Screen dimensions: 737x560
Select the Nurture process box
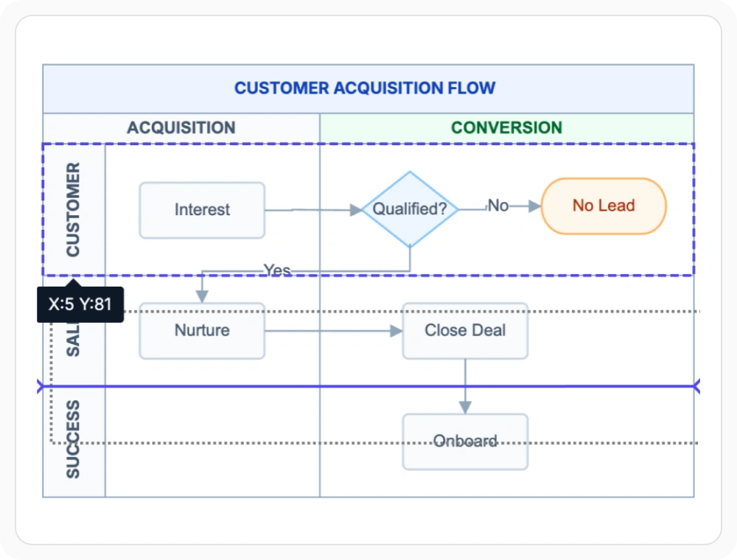pyautogui.click(x=202, y=331)
